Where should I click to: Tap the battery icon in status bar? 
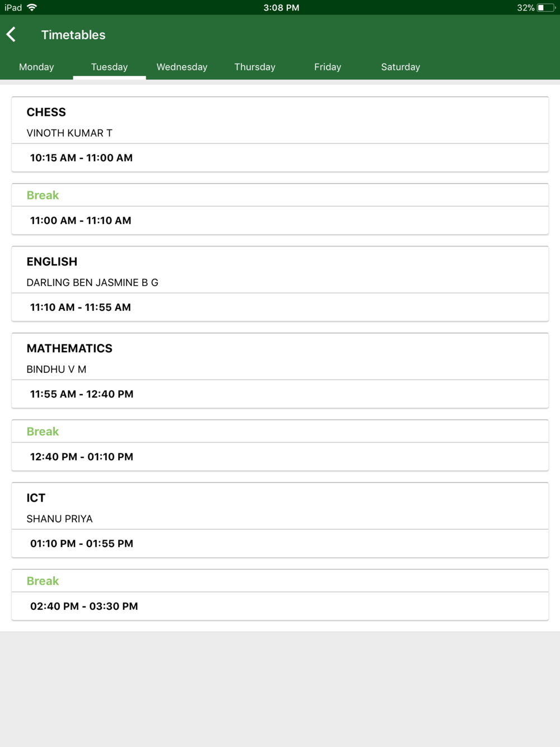546,8
